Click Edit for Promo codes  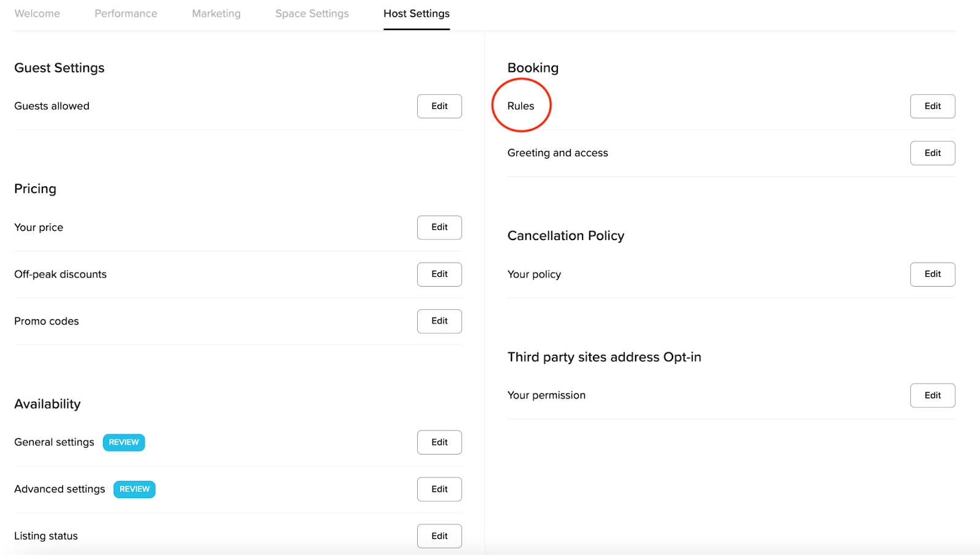click(439, 321)
